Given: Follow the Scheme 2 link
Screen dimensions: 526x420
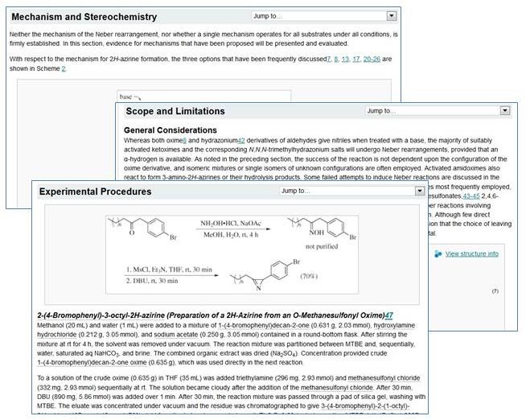Looking at the screenshot, I should (x=64, y=68).
